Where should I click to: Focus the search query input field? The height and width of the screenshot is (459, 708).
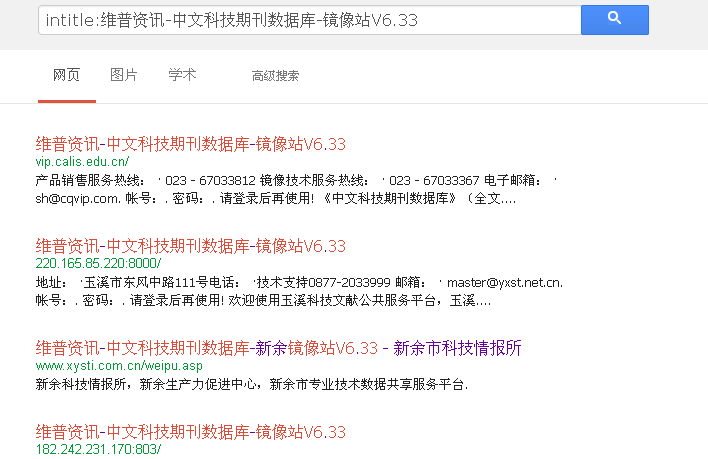(310, 20)
